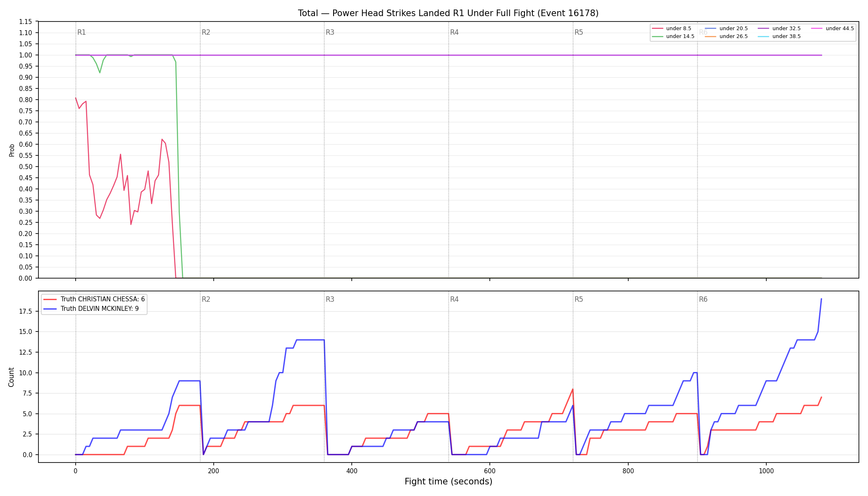The width and height of the screenshot is (868, 496).
Task: Click the 'Count' y-axis label
Action: 11,377
